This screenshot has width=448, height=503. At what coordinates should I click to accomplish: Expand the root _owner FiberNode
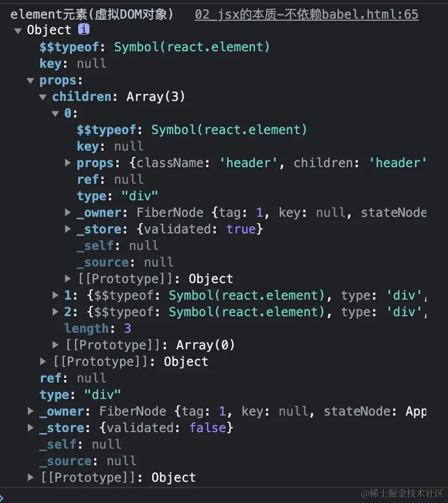(x=31, y=411)
